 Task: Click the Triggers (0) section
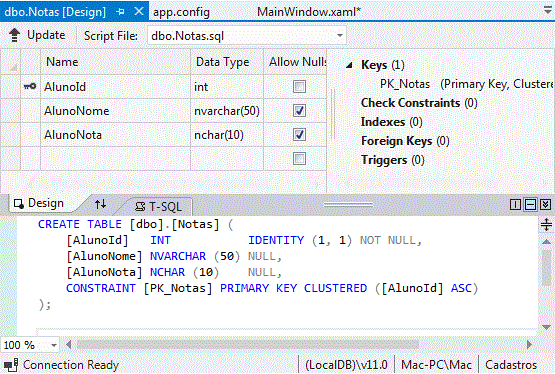[x=393, y=160]
